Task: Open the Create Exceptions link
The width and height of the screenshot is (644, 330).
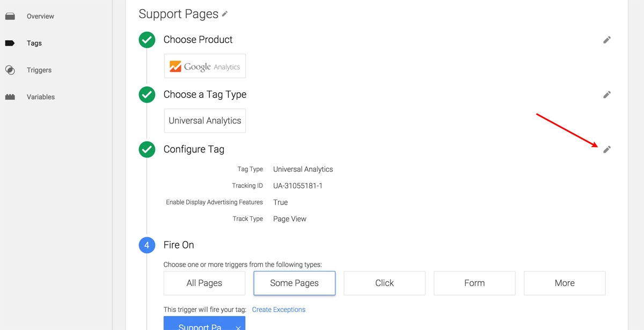Action: coord(279,310)
